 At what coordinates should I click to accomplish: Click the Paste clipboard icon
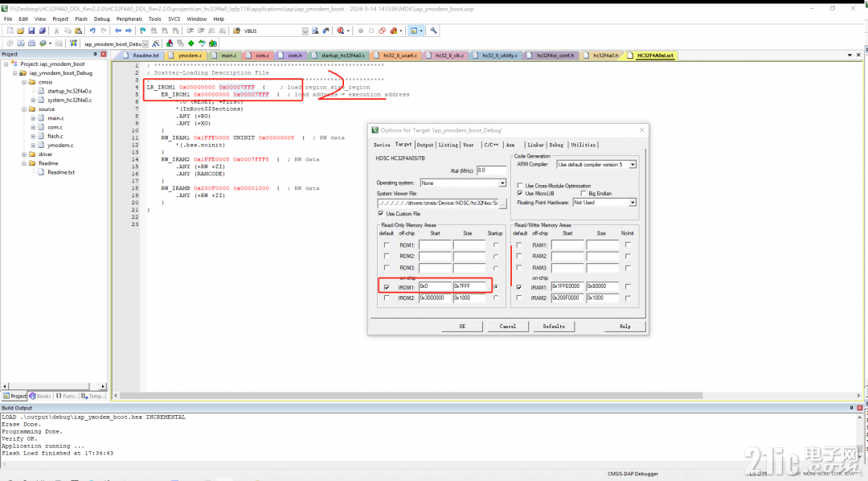(78, 31)
